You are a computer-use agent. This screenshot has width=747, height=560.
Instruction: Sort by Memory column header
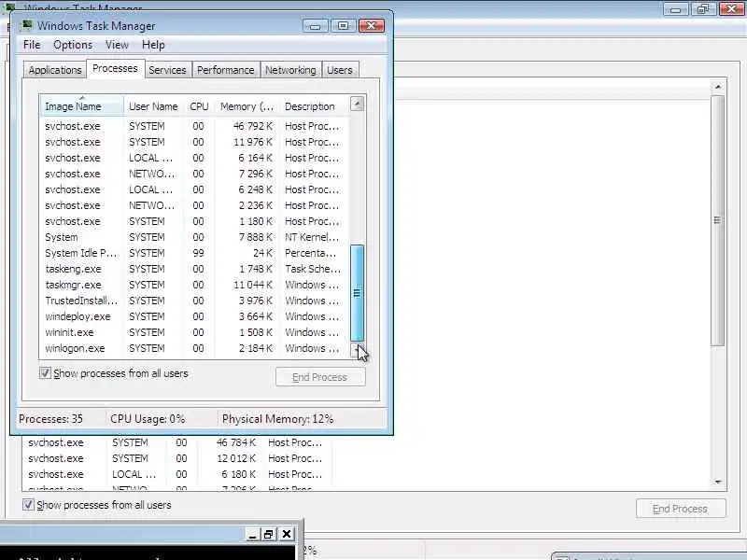click(x=247, y=106)
